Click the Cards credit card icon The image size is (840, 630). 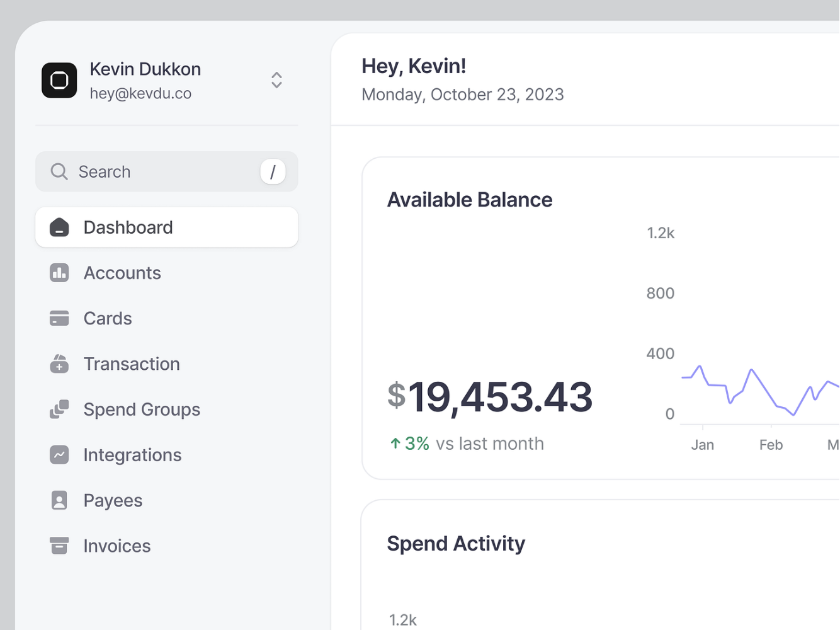[59, 318]
